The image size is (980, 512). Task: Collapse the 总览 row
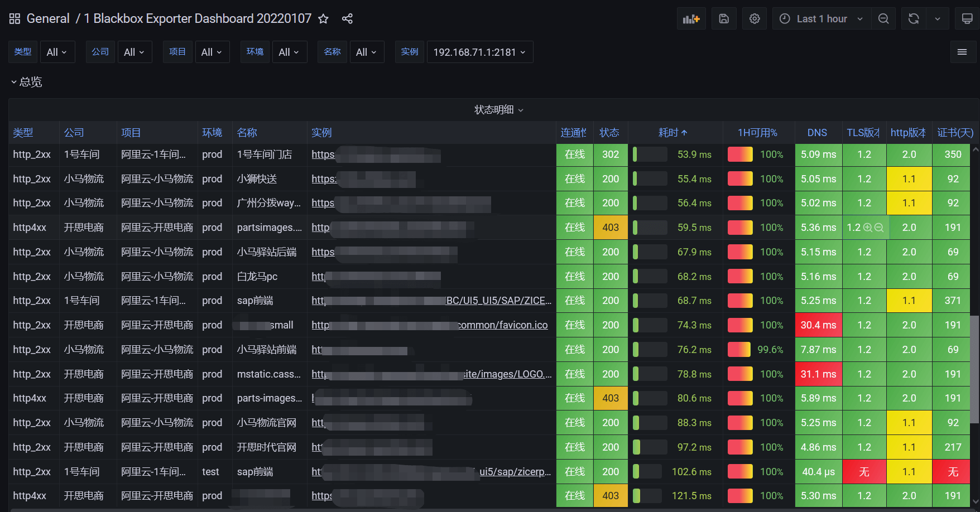[26, 82]
